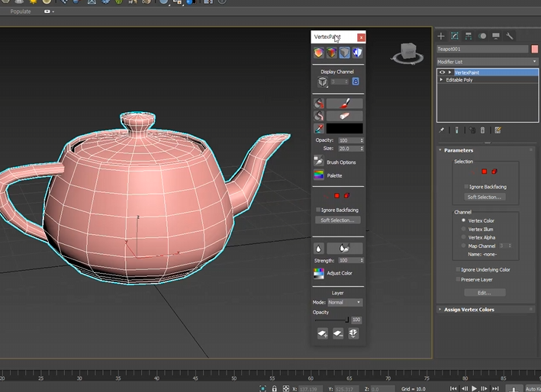This screenshot has width=541, height=392.
Task: Select the paint brush tool in VertexPaint
Action: [345, 104]
